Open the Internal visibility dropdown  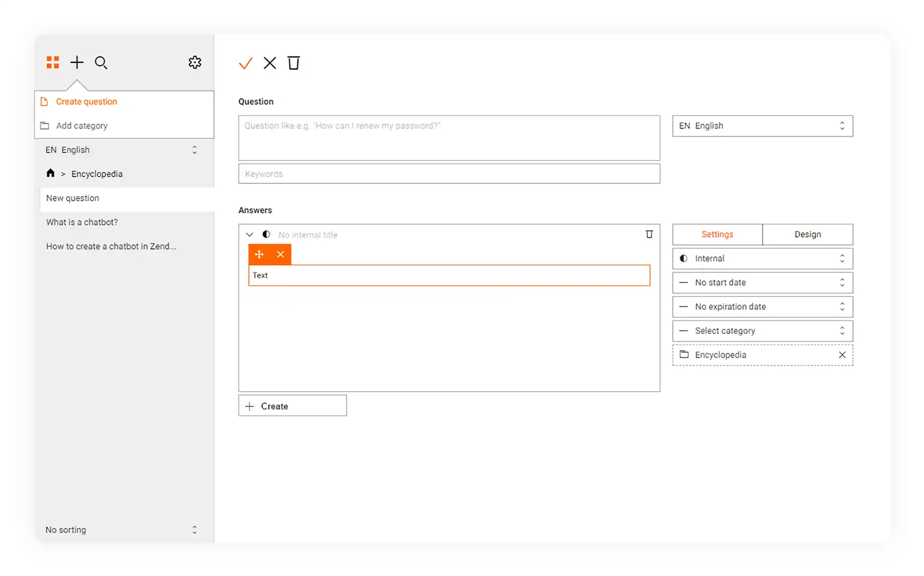coord(762,259)
